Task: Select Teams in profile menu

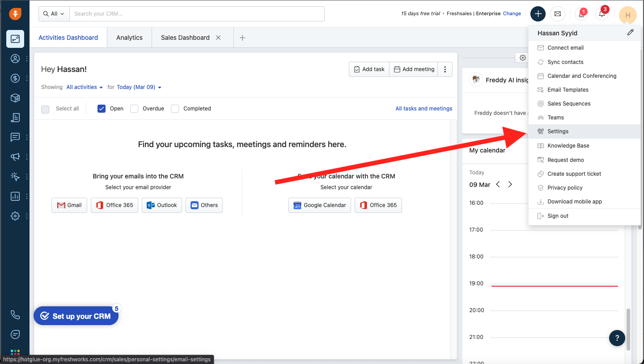Action: pos(585,118)
